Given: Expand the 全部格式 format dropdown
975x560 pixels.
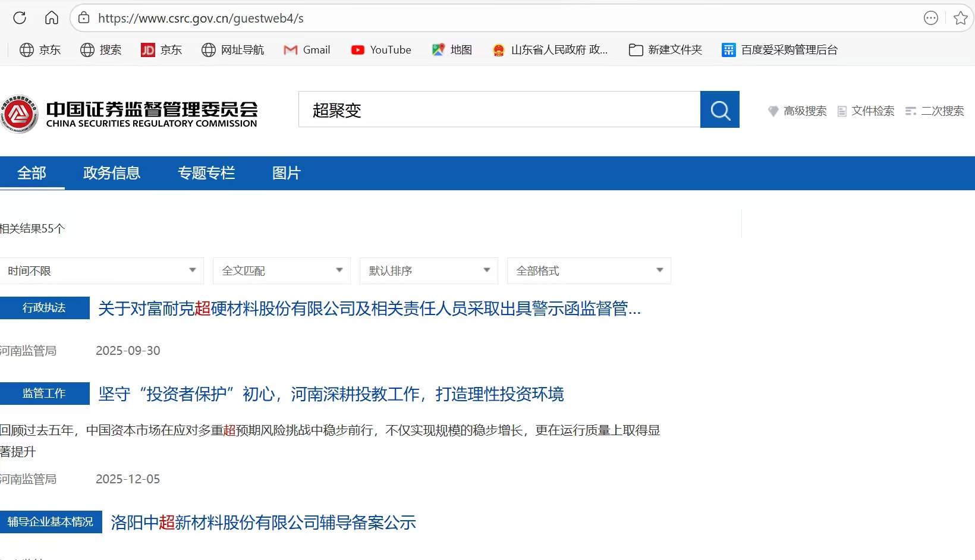Looking at the screenshot, I should (x=589, y=270).
